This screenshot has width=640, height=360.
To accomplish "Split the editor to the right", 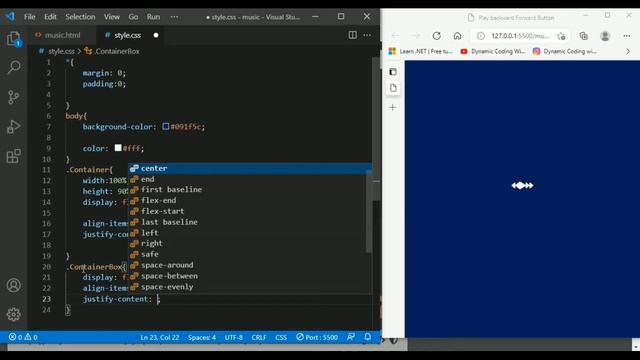I will coord(353,35).
